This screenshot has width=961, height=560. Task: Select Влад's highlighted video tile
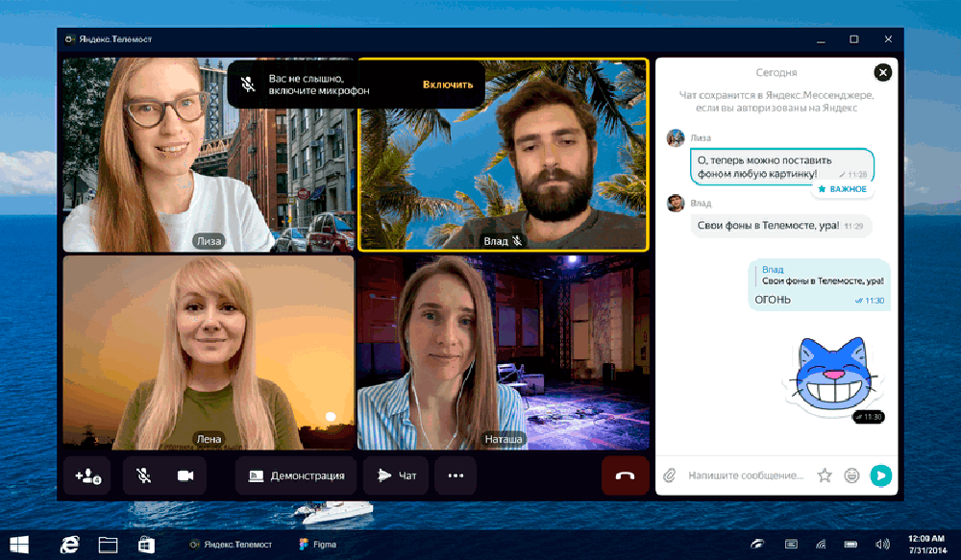point(504,155)
